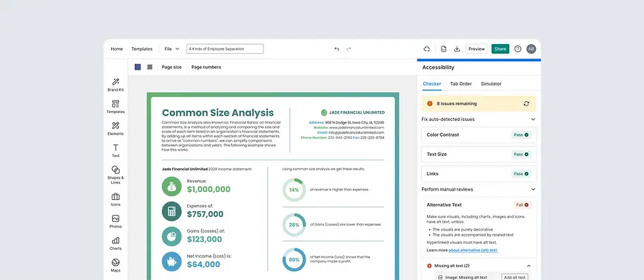Click the orange issues warning icon
The height and width of the screenshot is (280, 644).
tap(430, 104)
